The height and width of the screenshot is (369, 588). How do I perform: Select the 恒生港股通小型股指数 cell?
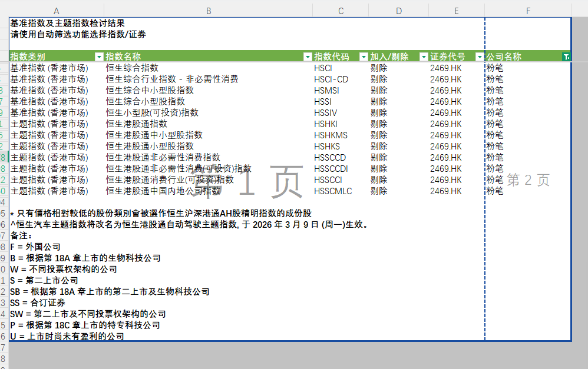(x=150, y=147)
